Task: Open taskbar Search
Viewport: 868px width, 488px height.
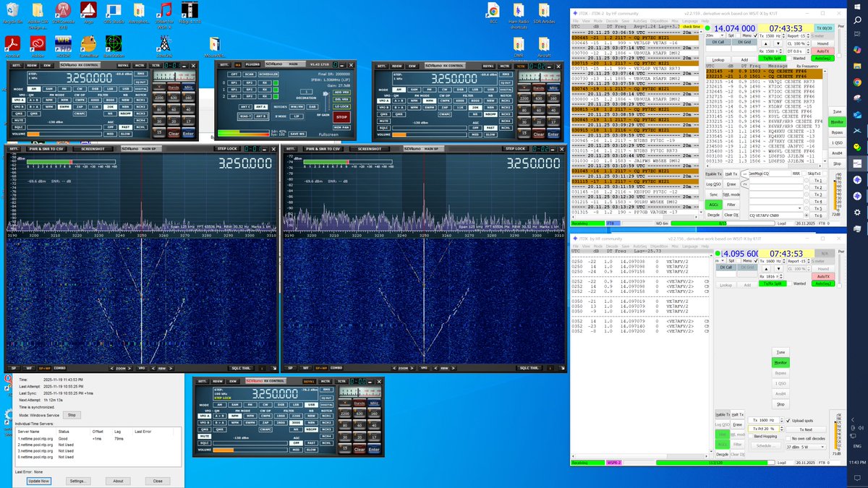Action: pyautogui.click(x=857, y=20)
